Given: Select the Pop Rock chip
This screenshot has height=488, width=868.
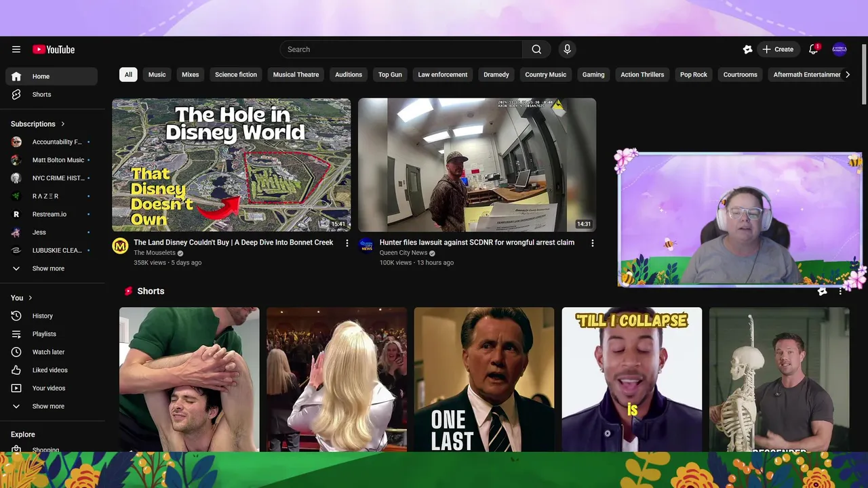Looking at the screenshot, I should tap(694, 75).
